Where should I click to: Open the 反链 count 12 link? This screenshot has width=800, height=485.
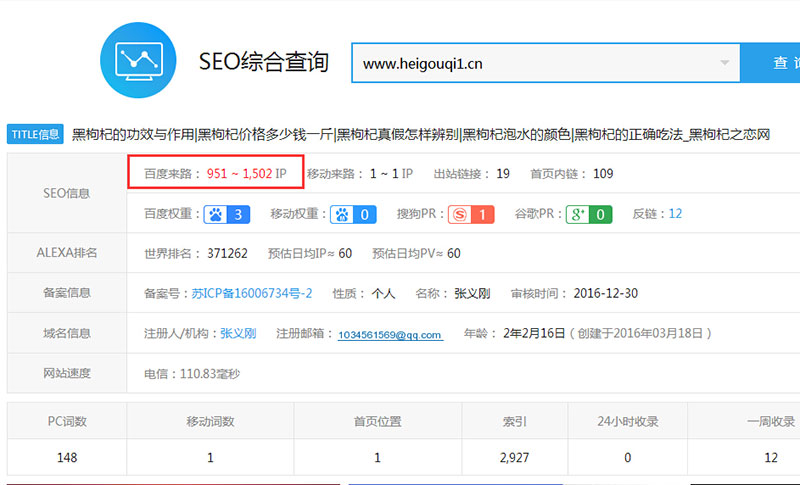(x=675, y=214)
